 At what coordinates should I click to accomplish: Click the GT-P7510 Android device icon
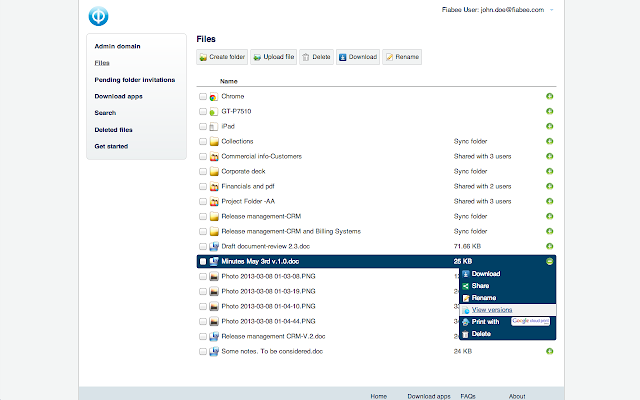213,111
